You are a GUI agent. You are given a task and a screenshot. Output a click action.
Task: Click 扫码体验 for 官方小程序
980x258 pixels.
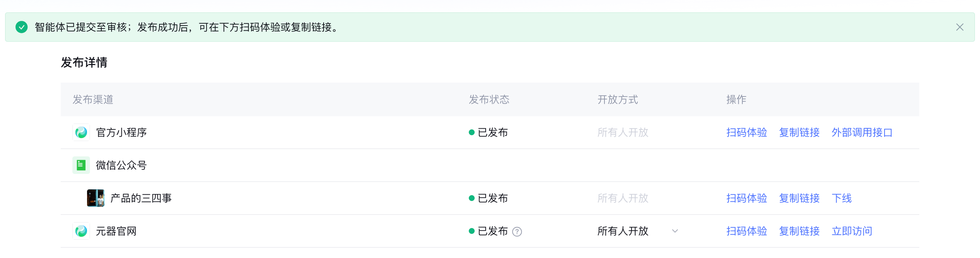[x=746, y=132]
